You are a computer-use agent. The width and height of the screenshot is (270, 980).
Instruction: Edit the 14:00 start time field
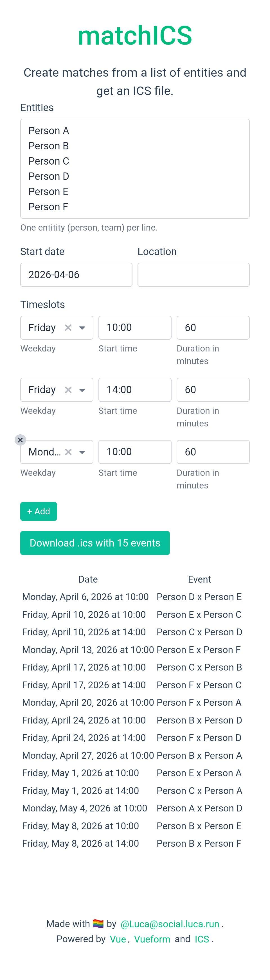pyautogui.click(x=134, y=390)
